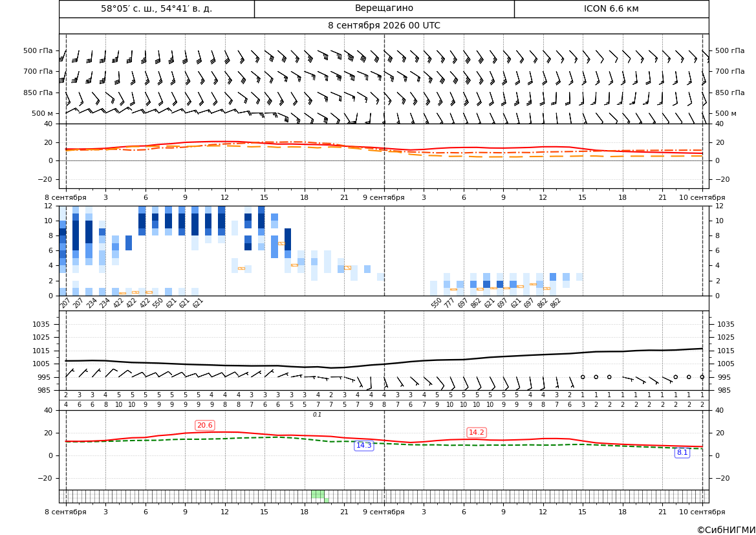Click the red 14.2 temperature label
This screenshot has height=535, width=756.
point(477,432)
